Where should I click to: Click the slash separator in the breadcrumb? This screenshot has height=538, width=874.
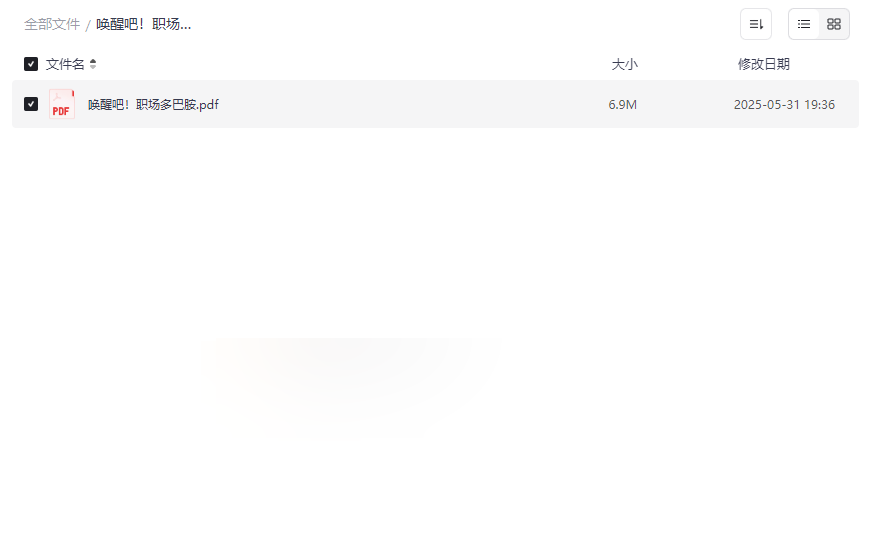(x=88, y=26)
